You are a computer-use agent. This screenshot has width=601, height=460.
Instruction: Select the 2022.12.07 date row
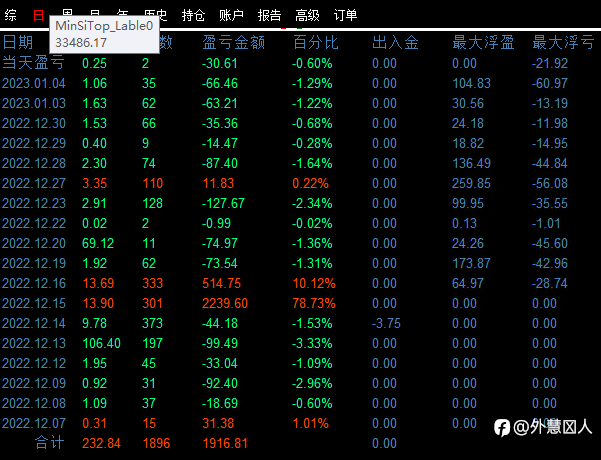[x=34, y=423]
